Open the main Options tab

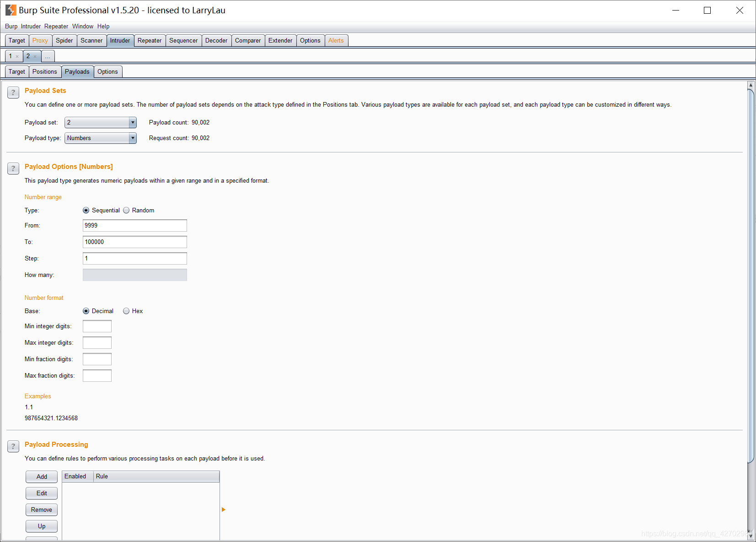(310, 41)
